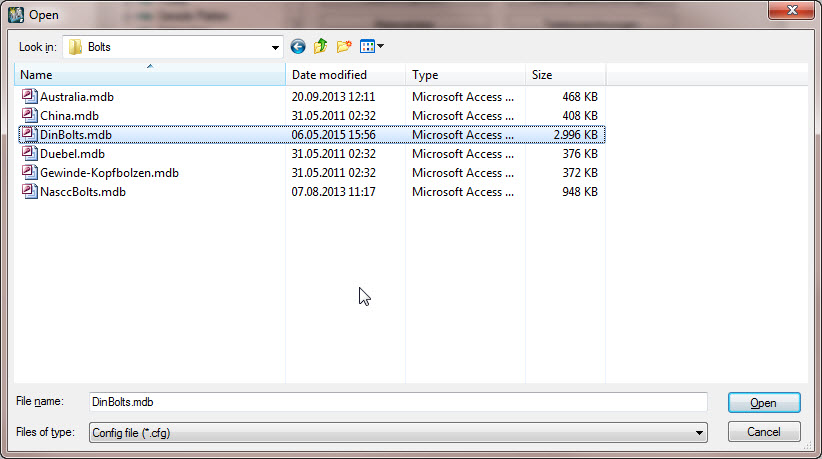Click the Open button

coord(764,402)
